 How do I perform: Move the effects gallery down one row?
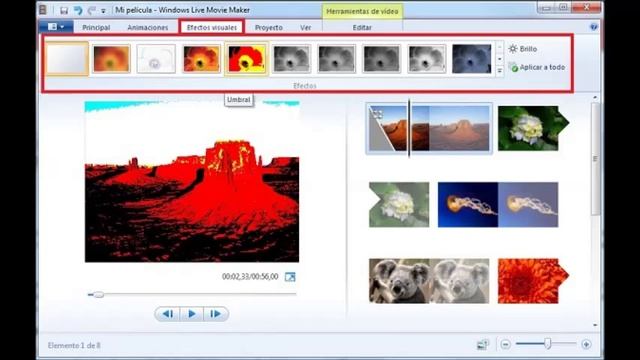click(x=500, y=59)
